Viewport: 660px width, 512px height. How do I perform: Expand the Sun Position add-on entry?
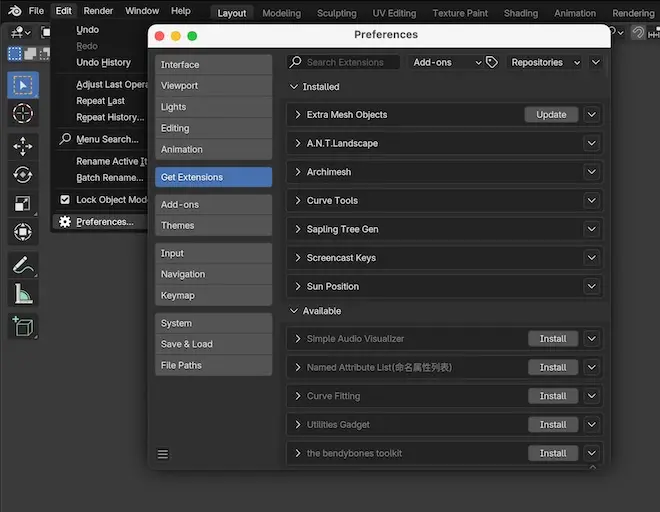(298, 286)
